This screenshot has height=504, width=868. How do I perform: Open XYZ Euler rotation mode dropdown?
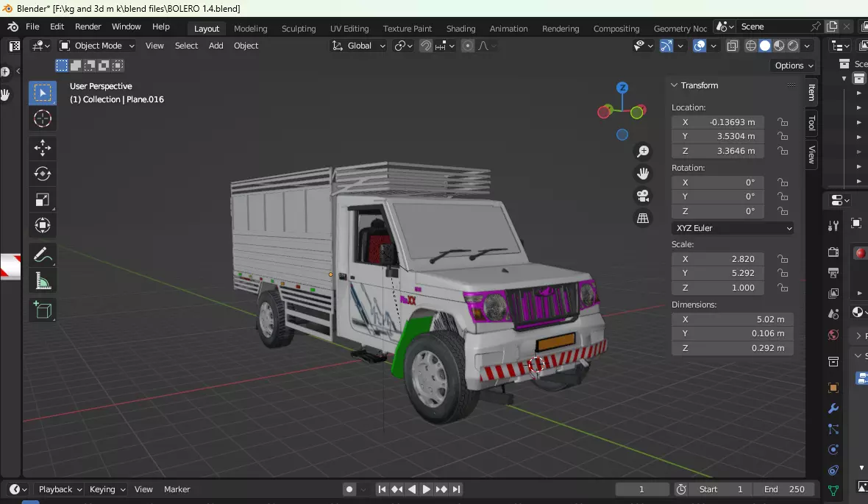tap(733, 228)
